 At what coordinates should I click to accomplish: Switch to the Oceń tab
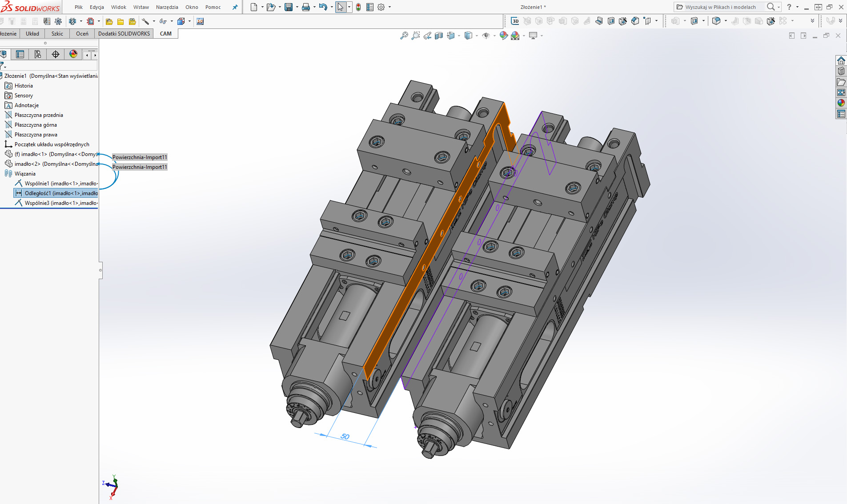[82, 34]
